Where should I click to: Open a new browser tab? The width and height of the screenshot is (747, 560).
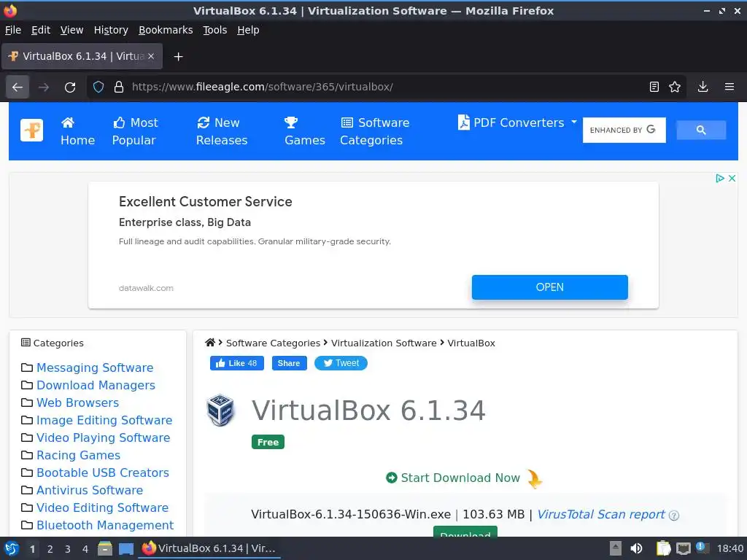tap(178, 57)
